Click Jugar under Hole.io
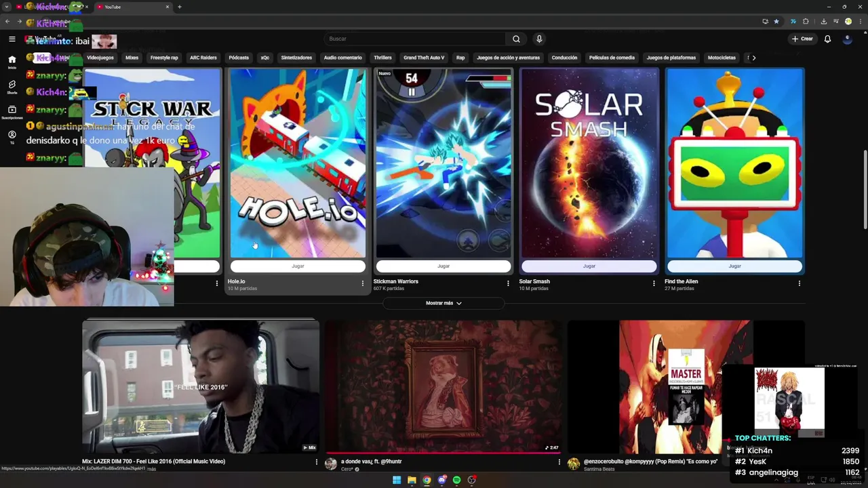This screenshot has height=488, width=868. [x=298, y=266]
